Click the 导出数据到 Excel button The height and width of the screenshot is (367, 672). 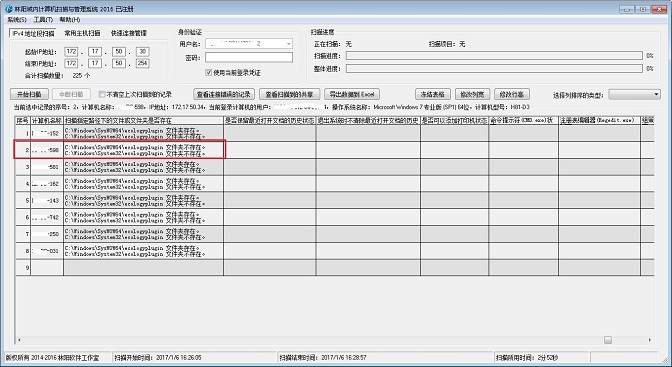pyautogui.click(x=352, y=94)
